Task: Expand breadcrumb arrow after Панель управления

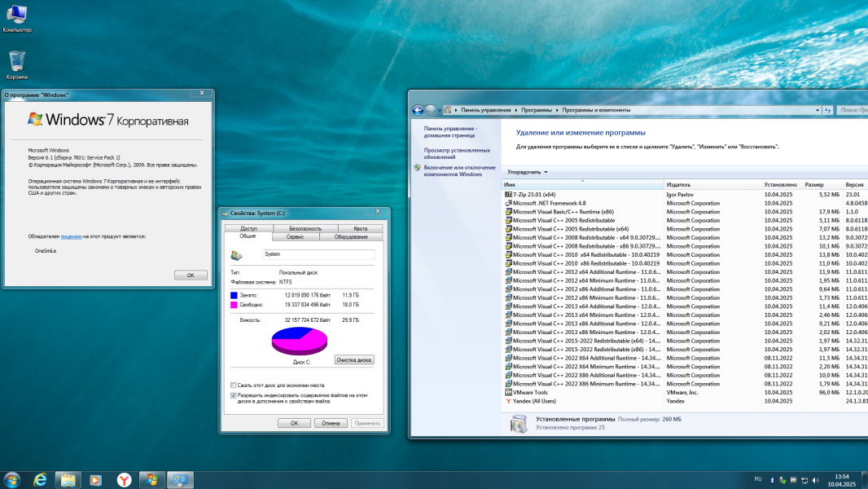Action: point(516,110)
